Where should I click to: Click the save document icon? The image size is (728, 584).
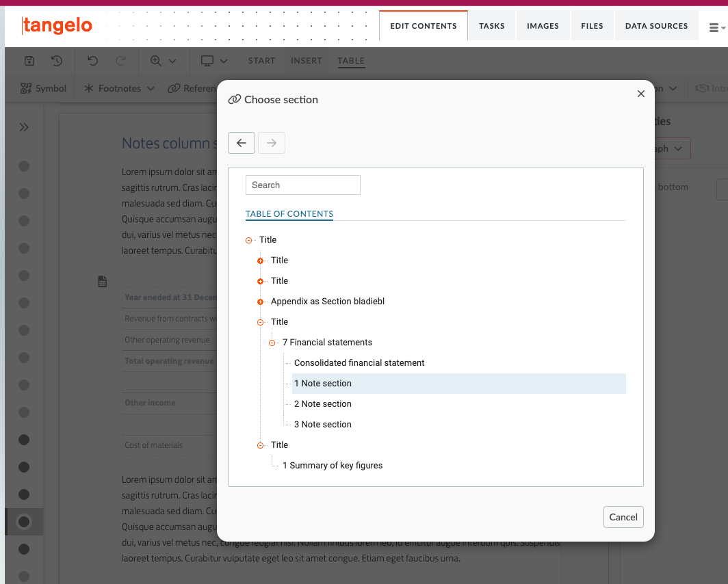(29, 61)
